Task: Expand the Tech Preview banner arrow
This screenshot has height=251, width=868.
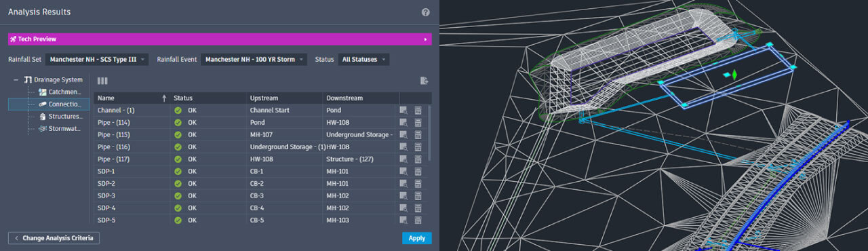Action: [426, 39]
